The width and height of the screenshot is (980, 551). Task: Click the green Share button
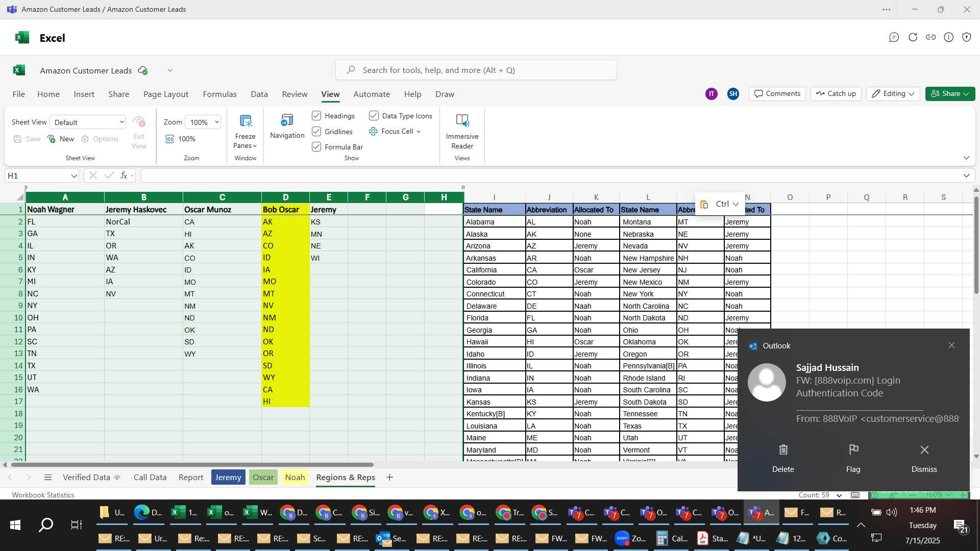(x=950, y=94)
